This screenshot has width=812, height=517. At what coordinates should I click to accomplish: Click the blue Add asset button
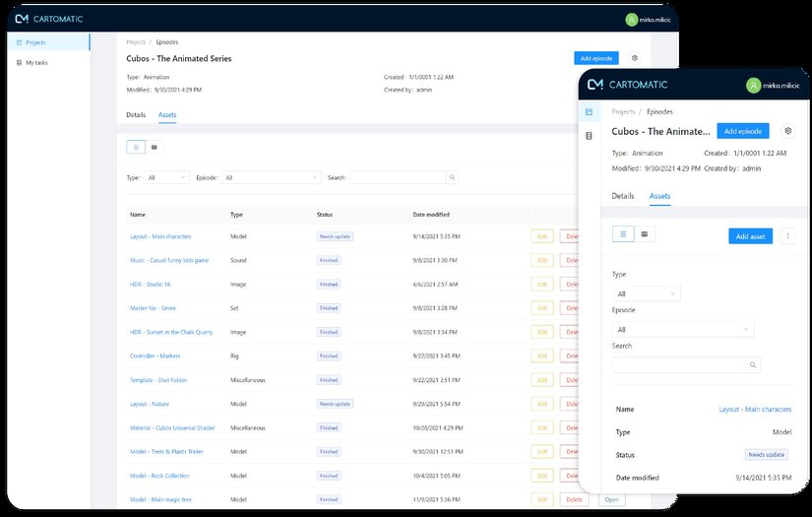click(750, 236)
